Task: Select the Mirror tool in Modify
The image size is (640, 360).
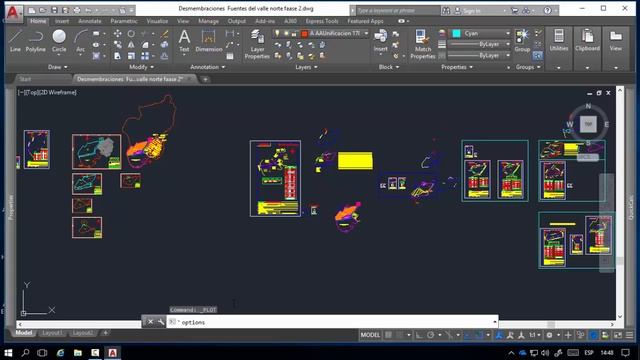Action: click(x=131, y=45)
